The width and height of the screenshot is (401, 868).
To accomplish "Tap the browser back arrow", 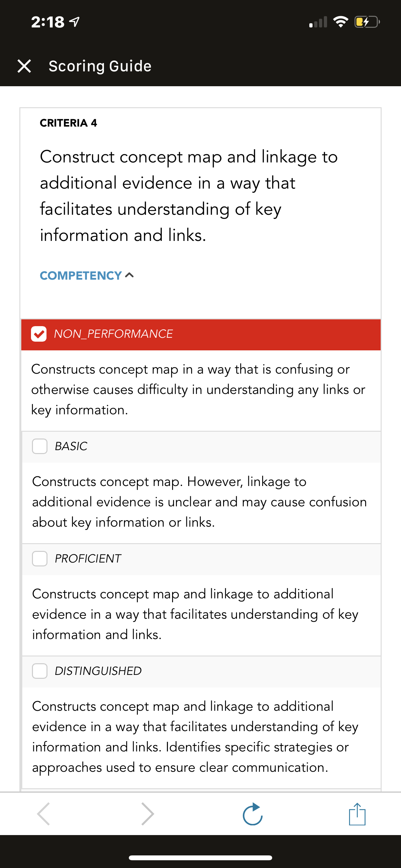I will 44,814.
